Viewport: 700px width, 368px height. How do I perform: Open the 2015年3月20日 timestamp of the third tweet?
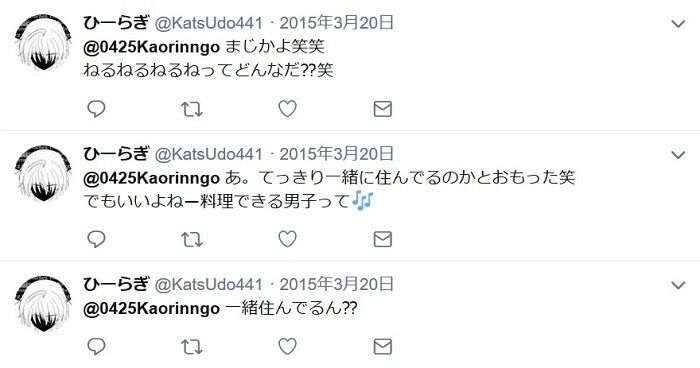pyautogui.click(x=337, y=284)
